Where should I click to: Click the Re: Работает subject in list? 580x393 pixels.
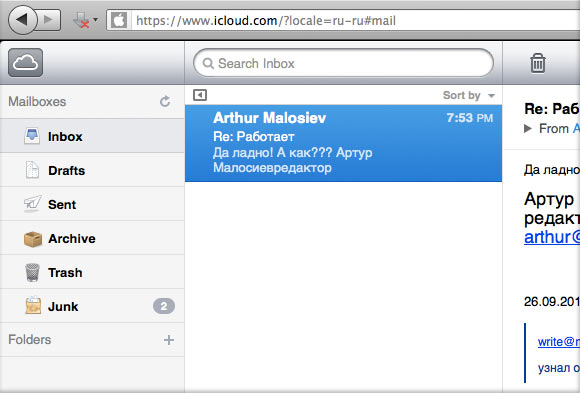pyautogui.click(x=254, y=137)
